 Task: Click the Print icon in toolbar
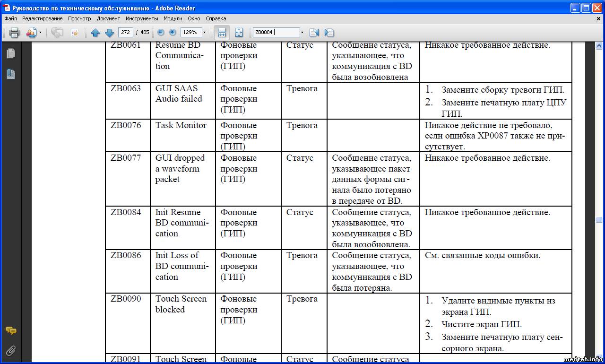[x=15, y=33]
